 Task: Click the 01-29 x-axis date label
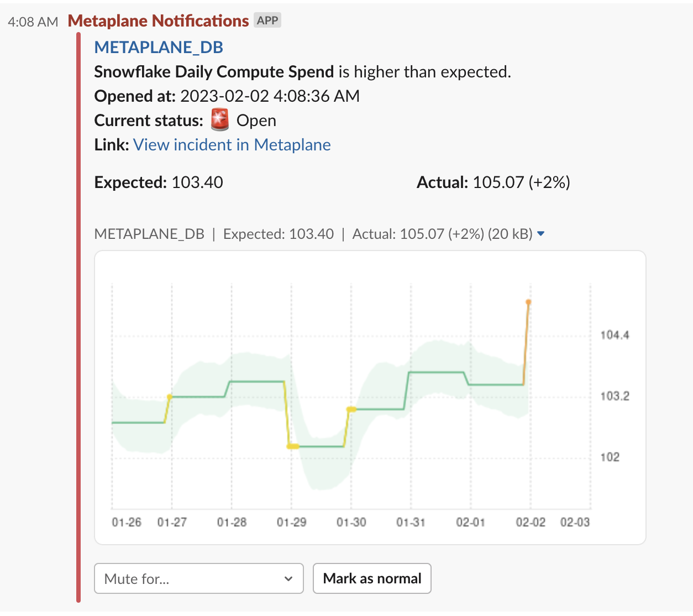(x=291, y=522)
